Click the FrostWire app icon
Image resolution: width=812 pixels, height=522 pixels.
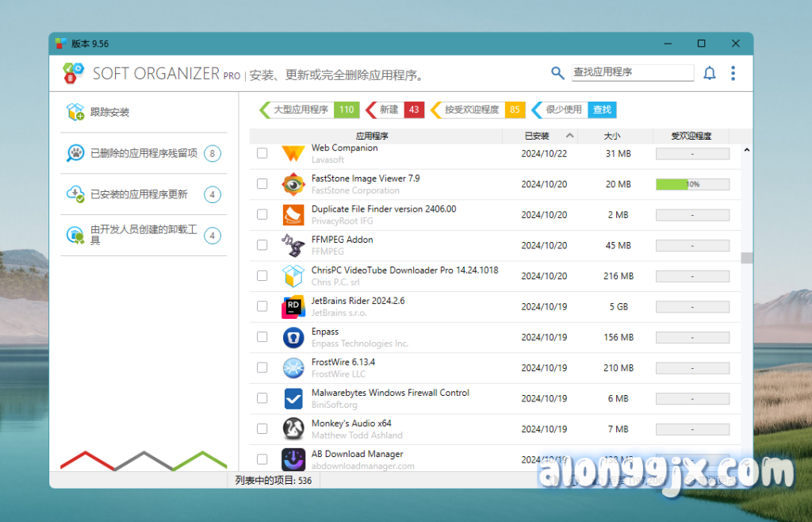(293, 368)
